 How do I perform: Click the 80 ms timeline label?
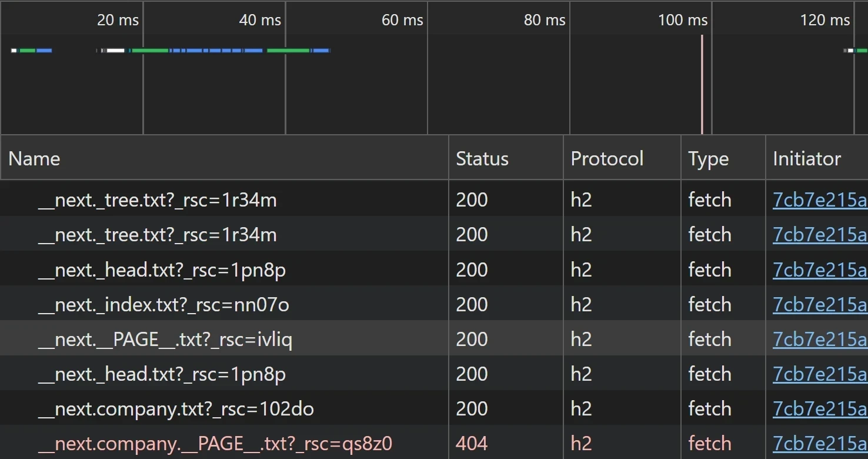(x=545, y=20)
